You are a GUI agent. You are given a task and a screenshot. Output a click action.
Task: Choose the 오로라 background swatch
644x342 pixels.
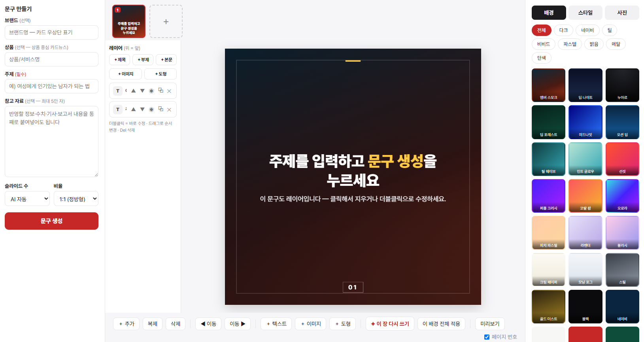pyautogui.click(x=622, y=196)
